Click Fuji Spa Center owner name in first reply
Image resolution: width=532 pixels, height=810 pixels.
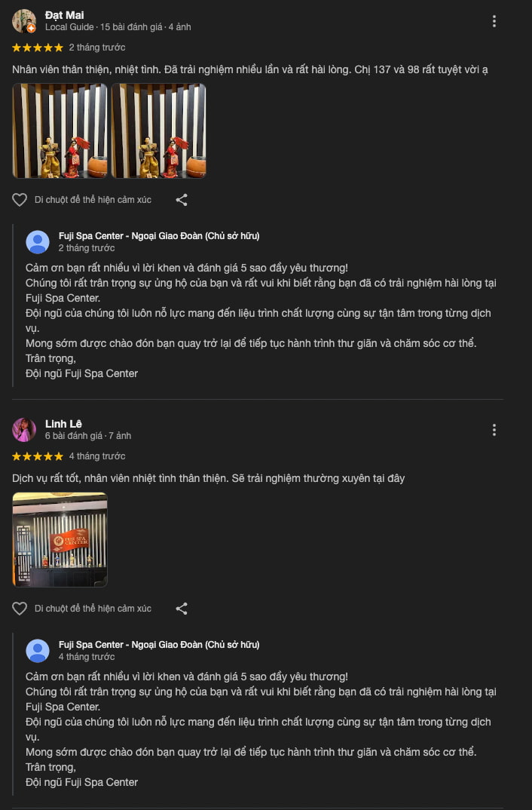[x=159, y=236]
